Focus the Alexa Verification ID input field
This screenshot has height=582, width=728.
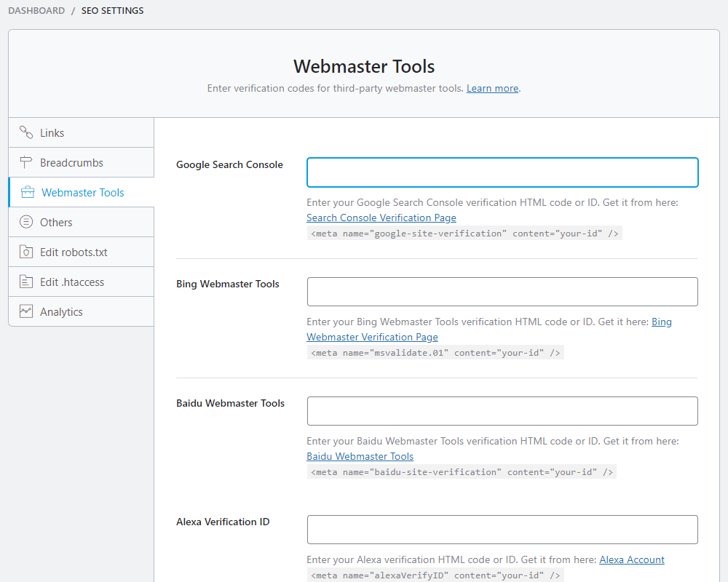pyautogui.click(x=502, y=530)
